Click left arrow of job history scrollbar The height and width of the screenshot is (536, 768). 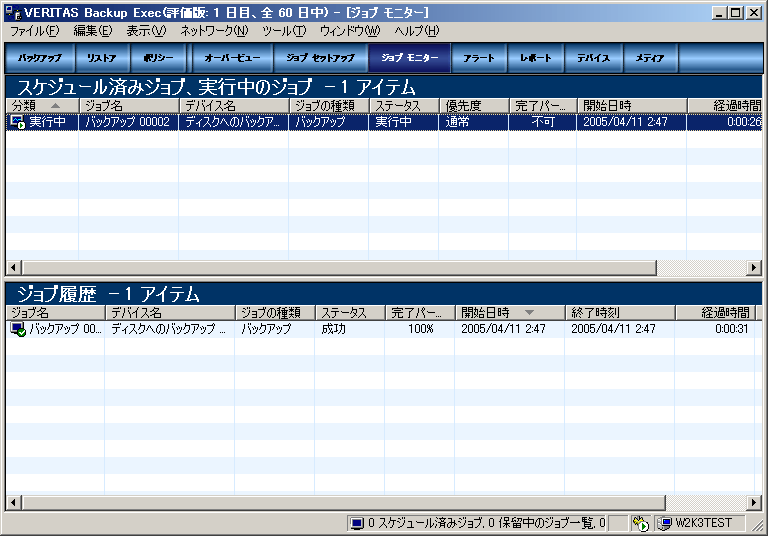point(13,503)
